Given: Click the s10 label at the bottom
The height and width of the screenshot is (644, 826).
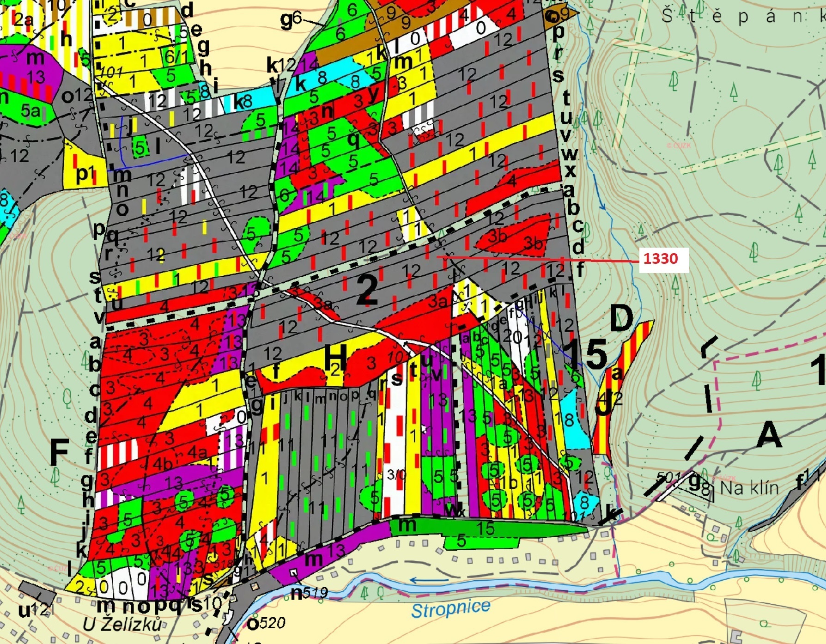Looking at the screenshot, I should pyautogui.click(x=206, y=603).
